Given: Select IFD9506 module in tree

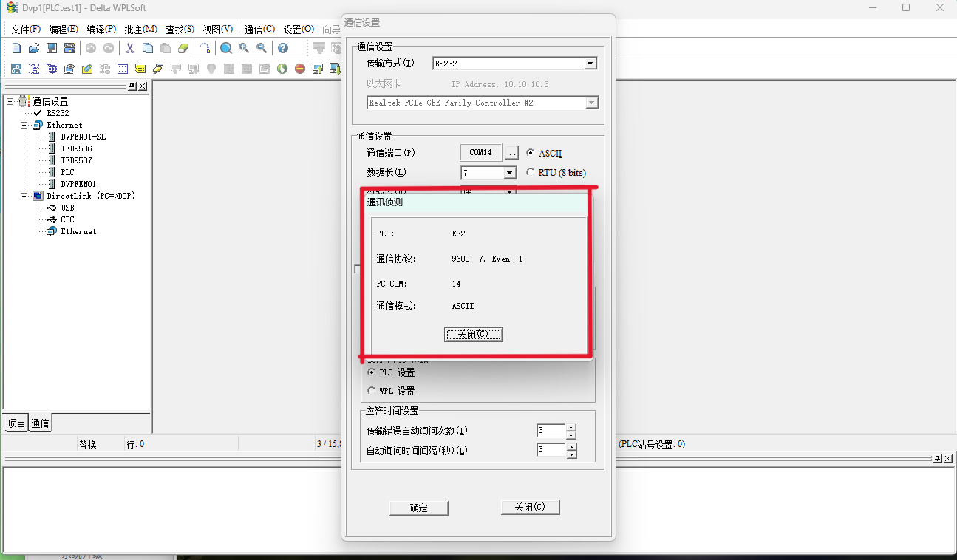Looking at the screenshot, I should (76, 148).
